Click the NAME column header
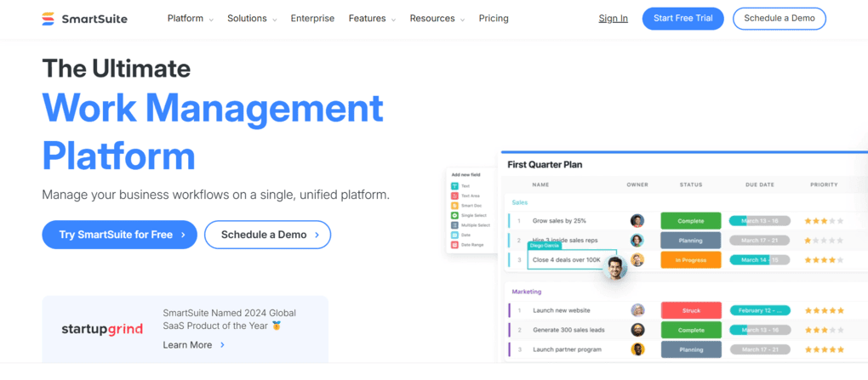Screen dimensions: 868x380 [540, 184]
